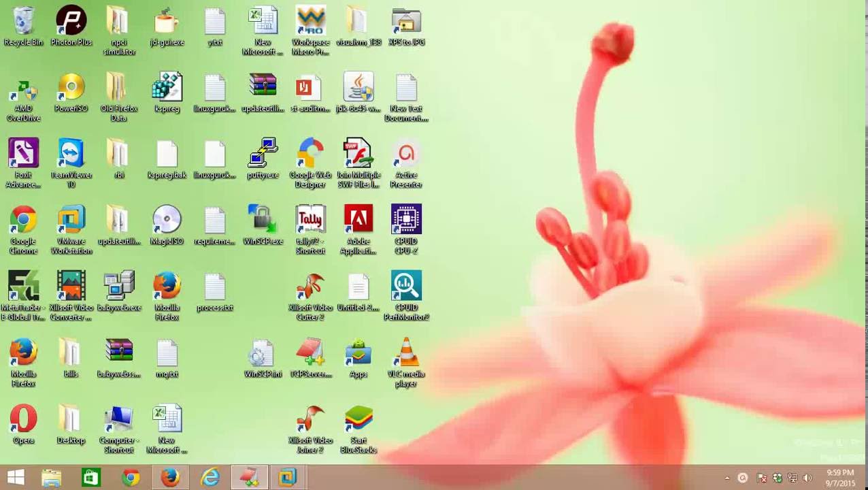Select the PowerISO disc icon
This screenshot has height=490, width=868.
click(x=71, y=87)
